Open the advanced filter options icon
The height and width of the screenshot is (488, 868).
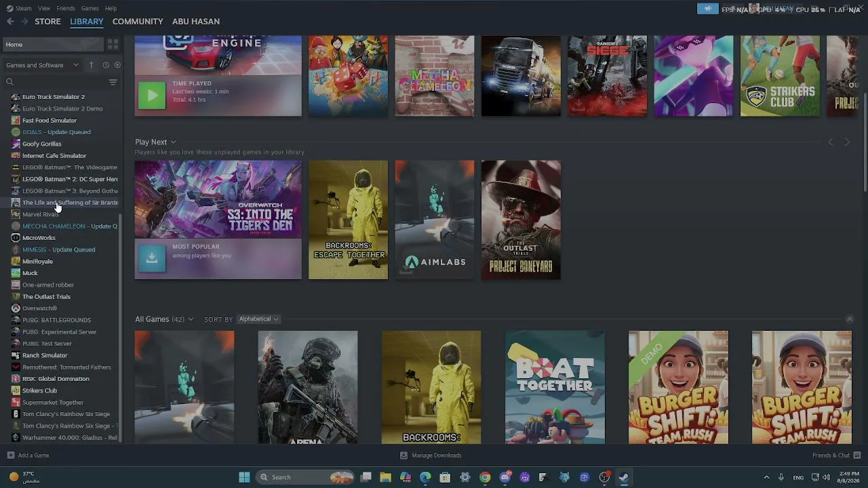[113, 82]
